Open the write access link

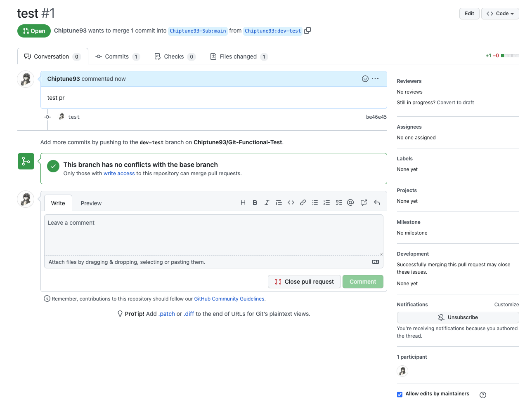pyautogui.click(x=119, y=174)
